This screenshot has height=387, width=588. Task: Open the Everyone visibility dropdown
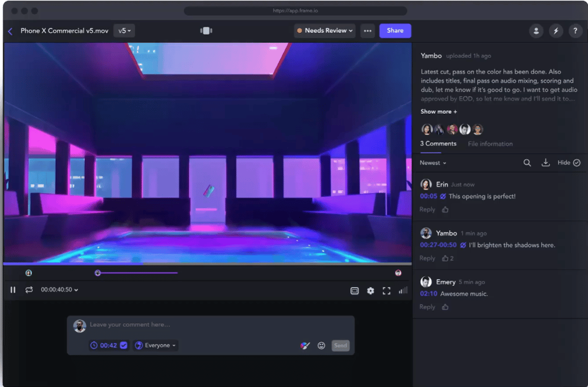(155, 345)
